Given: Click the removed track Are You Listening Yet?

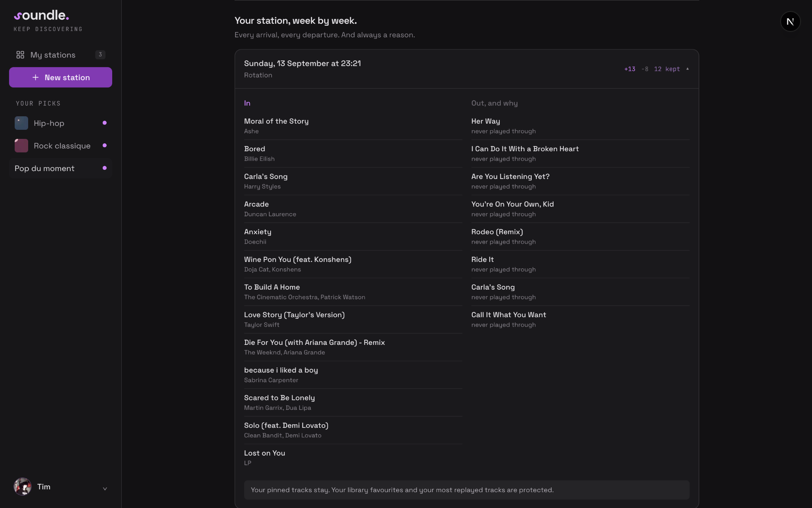Looking at the screenshot, I should (x=510, y=177).
